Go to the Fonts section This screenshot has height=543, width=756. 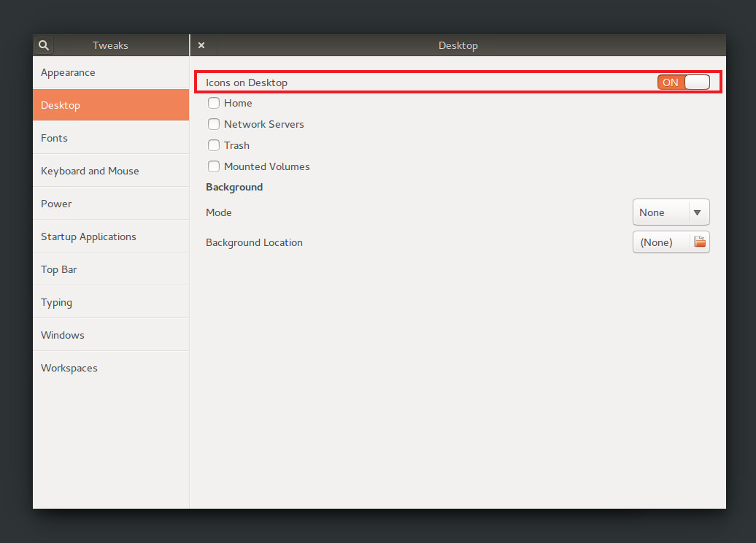[111, 138]
